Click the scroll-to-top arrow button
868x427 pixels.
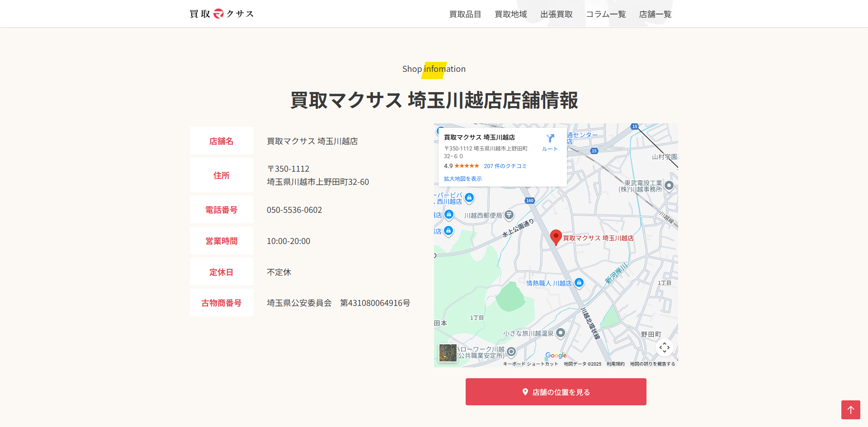[850, 410]
